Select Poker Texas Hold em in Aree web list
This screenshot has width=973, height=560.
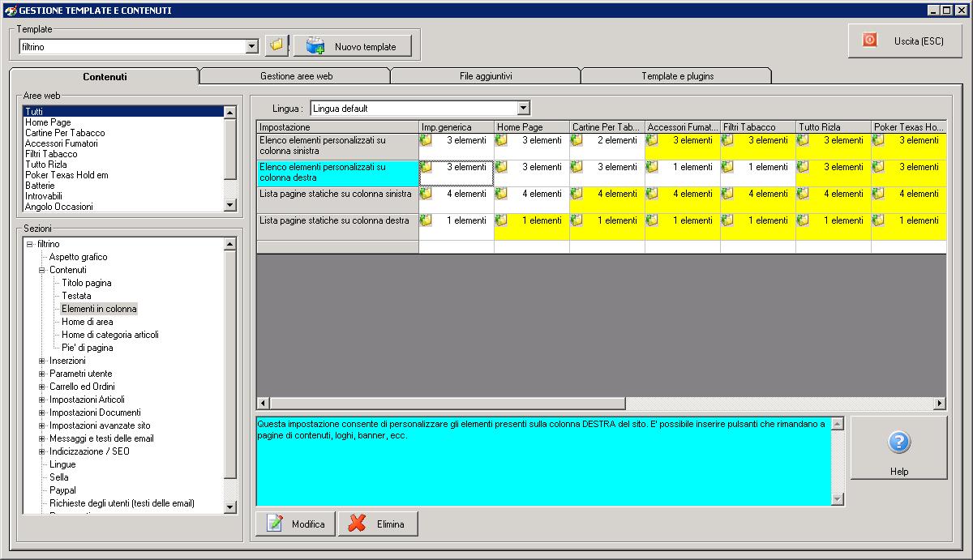123,175
